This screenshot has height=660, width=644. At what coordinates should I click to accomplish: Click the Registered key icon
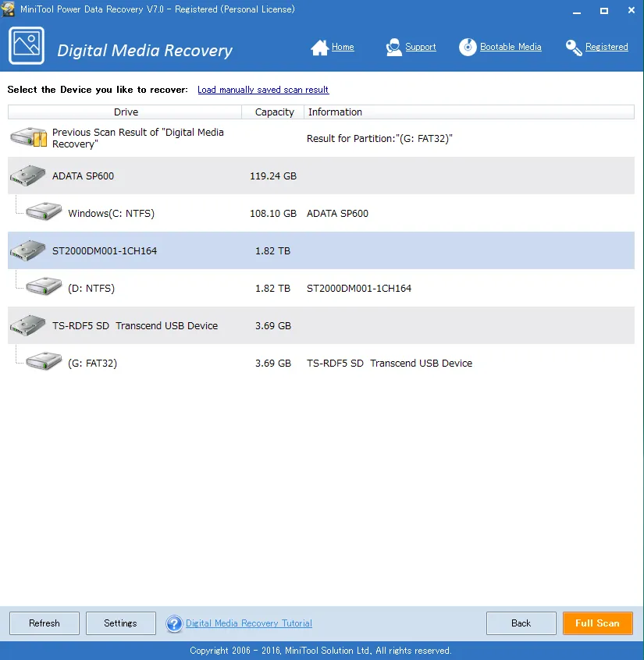(574, 48)
